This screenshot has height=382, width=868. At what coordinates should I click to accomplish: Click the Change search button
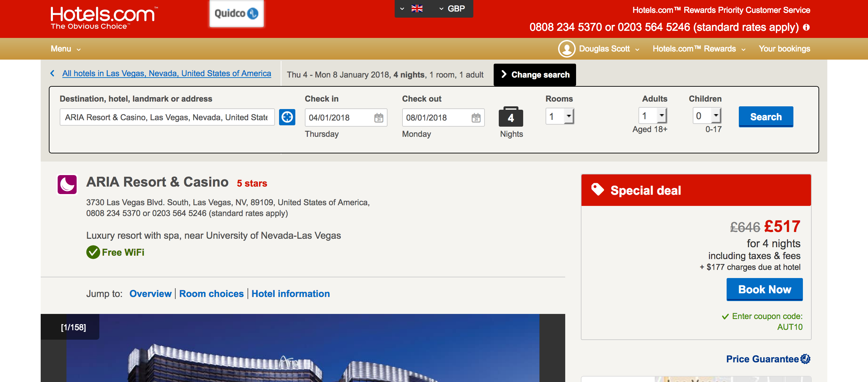535,75
